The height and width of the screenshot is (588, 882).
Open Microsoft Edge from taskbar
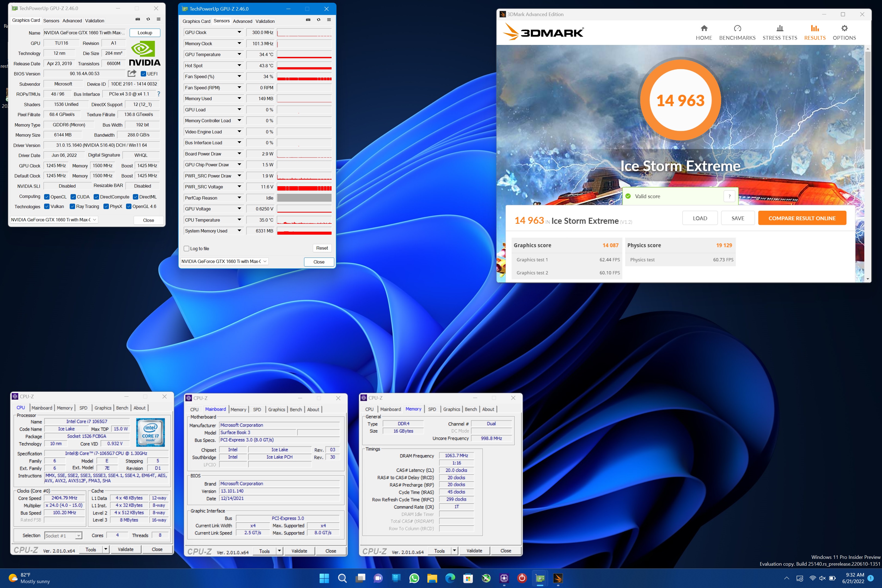pos(450,578)
